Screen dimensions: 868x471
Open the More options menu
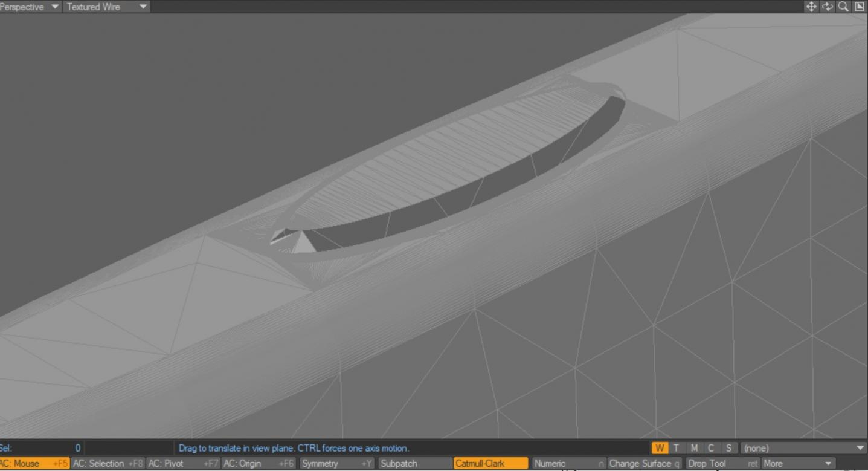pyautogui.click(x=797, y=464)
